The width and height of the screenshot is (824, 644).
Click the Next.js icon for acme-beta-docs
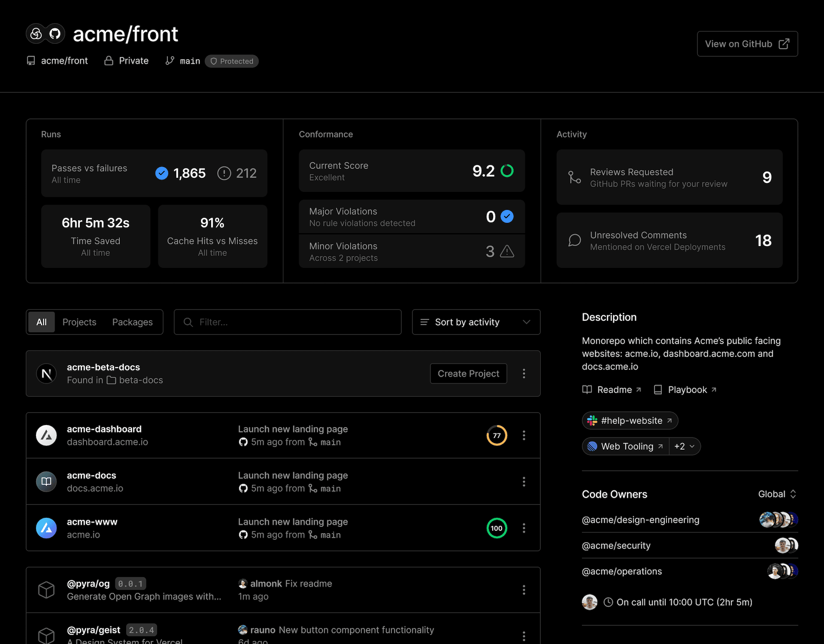[46, 374]
